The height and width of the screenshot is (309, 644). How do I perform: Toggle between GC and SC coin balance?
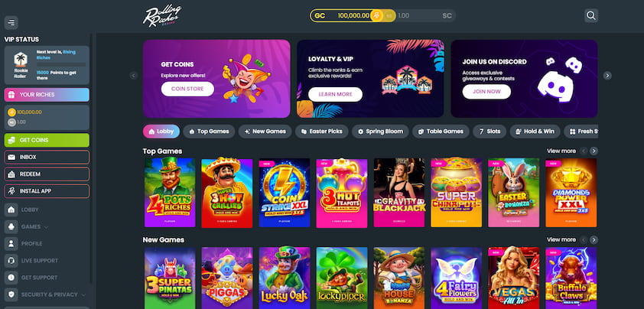[x=376, y=15]
